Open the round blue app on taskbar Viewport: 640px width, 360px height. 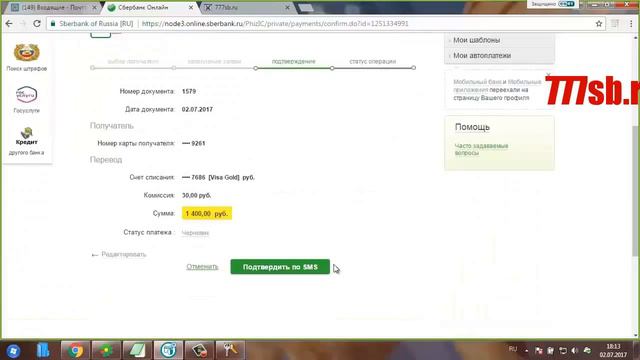tap(168, 350)
